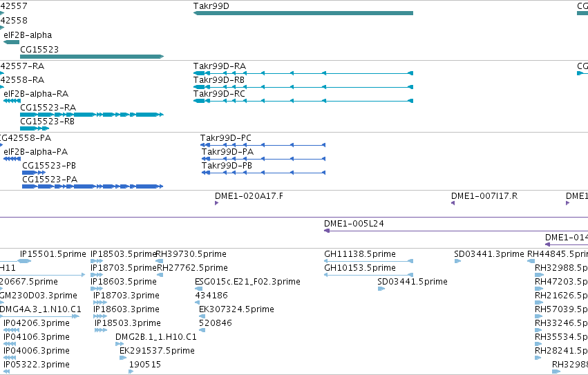Click the IP18703.5prime EST glyph
This screenshot has height=375, width=588.
(97, 275)
